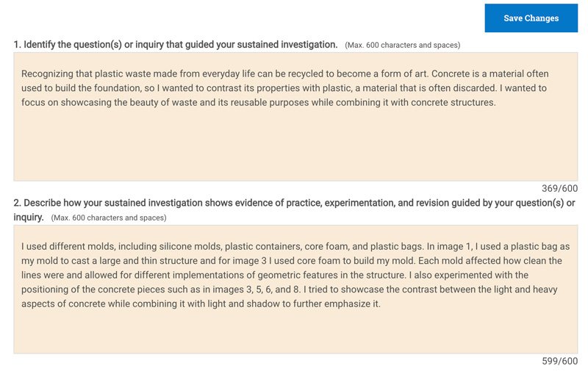Click the Save Changes button
This screenshot has height=377, width=588.
click(531, 18)
